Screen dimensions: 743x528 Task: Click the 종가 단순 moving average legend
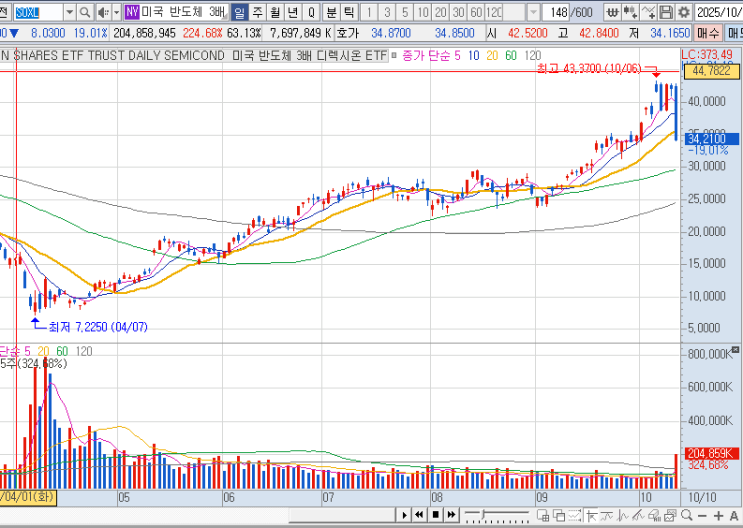click(426, 55)
